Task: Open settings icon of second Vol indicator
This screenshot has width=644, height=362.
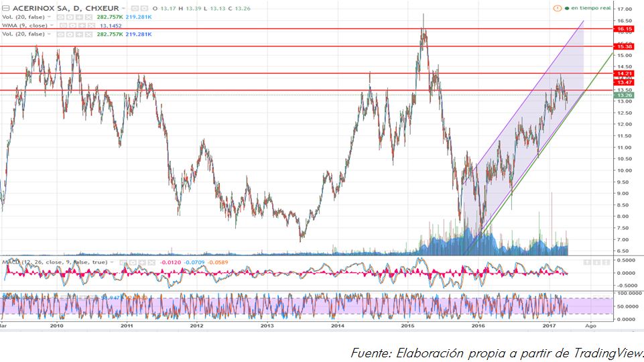Action: [x=70, y=34]
